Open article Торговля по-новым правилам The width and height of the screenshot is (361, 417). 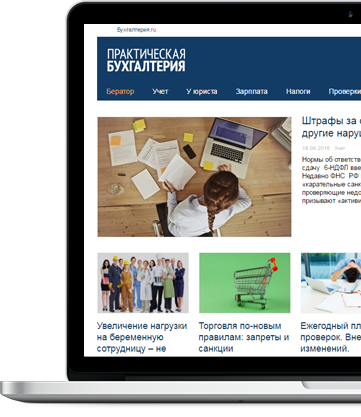pos(244,337)
